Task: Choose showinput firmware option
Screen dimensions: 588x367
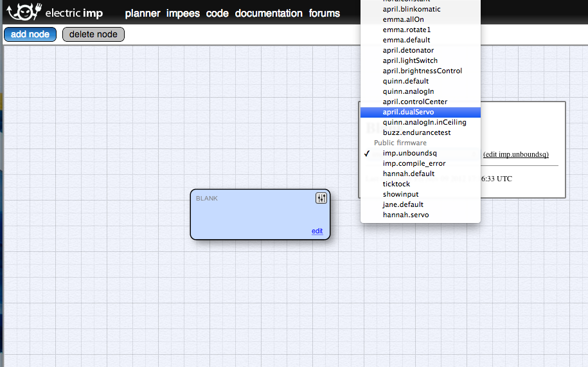Action: [420, 195]
